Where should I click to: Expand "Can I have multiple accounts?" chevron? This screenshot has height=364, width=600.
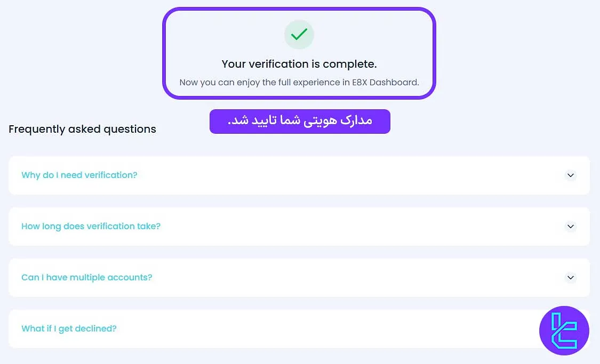point(570,278)
